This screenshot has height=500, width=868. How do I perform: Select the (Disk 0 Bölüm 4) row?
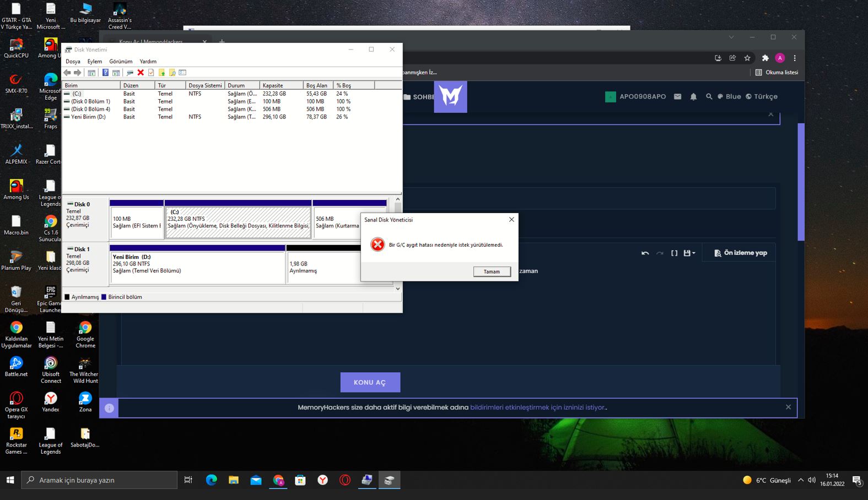pos(231,109)
